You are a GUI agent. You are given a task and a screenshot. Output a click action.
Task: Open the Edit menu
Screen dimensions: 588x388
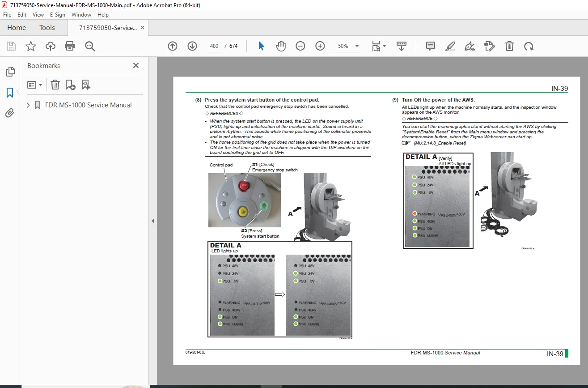(x=22, y=15)
